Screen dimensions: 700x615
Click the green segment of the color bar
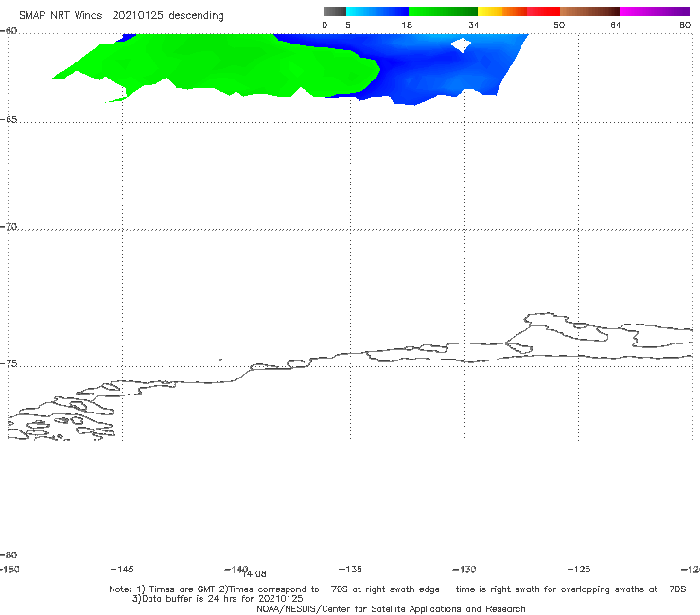coord(443,11)
